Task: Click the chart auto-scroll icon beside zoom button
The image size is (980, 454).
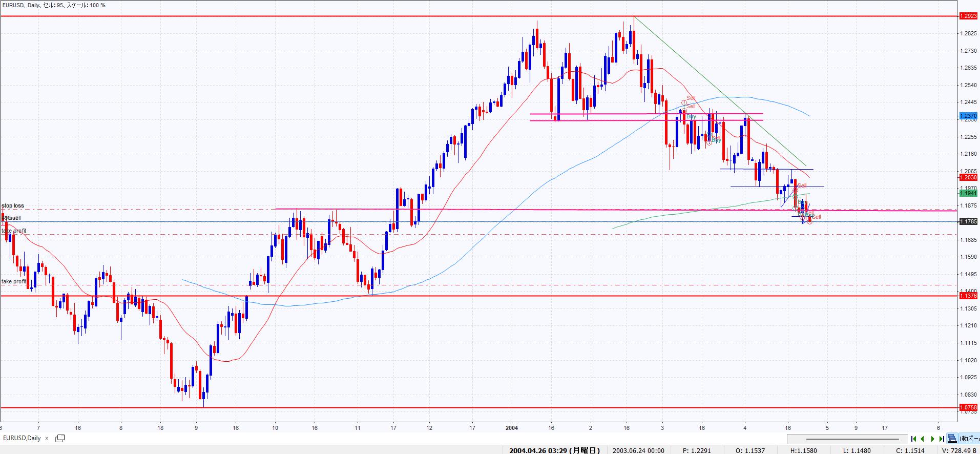Action: coord(952,439)
